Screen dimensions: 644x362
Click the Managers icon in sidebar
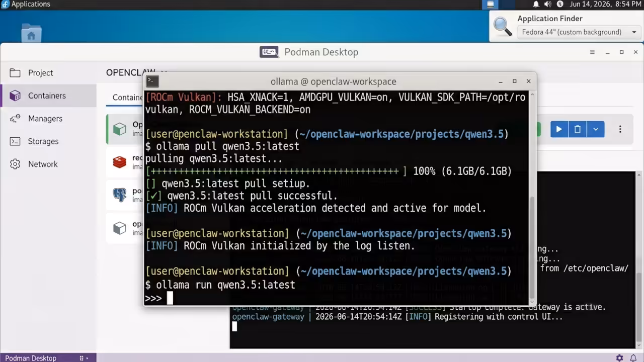click(x=15, y=119)
